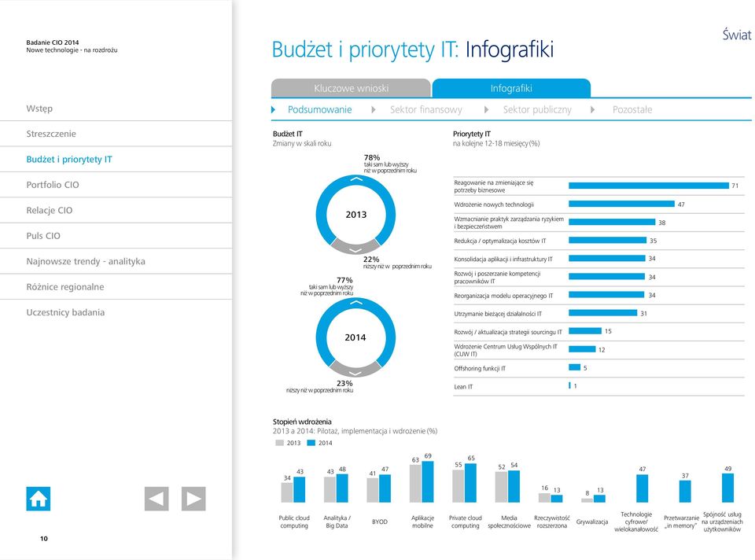Click the arrow before Sektor publiczny
Image resolution: width=755 pixels, height=560 pixels.
pyautogui.click(x=486, y=110)
